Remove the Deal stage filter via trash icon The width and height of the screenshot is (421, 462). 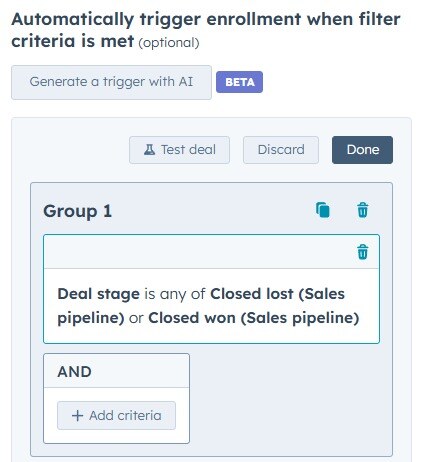coord(363,252)
